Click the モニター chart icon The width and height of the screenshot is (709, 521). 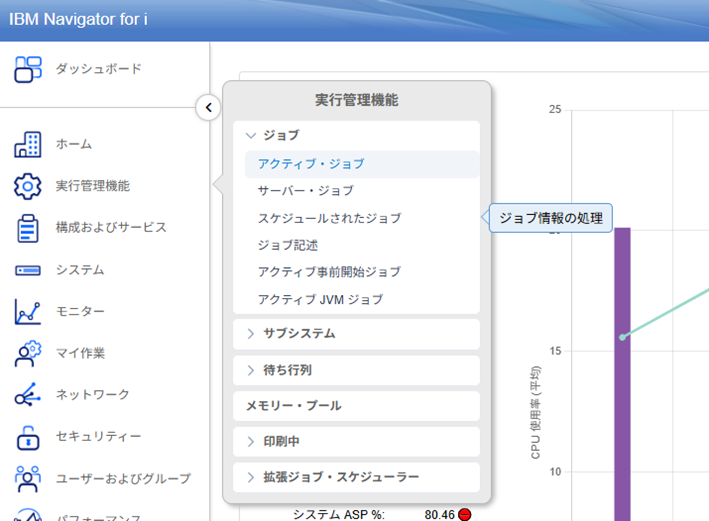point(28,312)
